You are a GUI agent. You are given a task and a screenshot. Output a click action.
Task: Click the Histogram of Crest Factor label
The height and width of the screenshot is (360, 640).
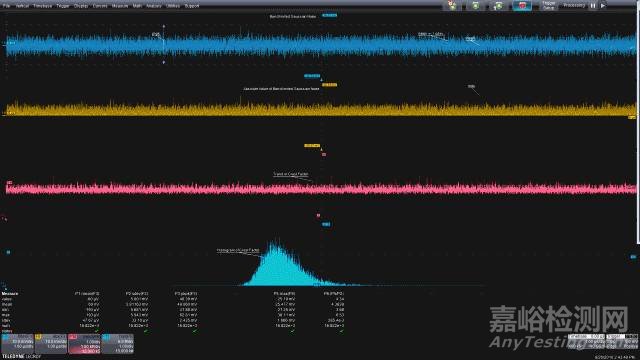click(x=238, y=250)
